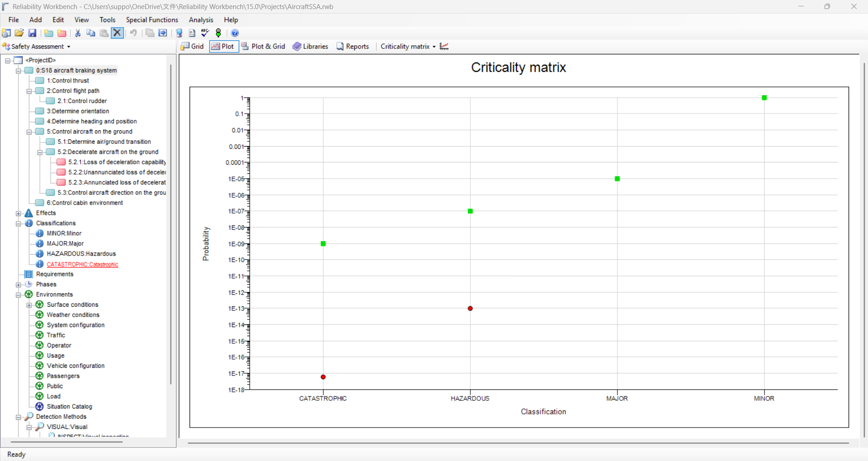The height and width of the screenshot is (461, 868).
Task: Click the red dot near 1E-17 on CATASTROPHIC
Action: pos(323,377)
